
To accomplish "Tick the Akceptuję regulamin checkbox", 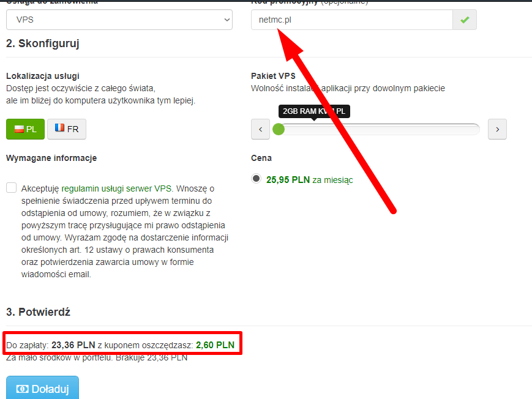I will 12,188.
